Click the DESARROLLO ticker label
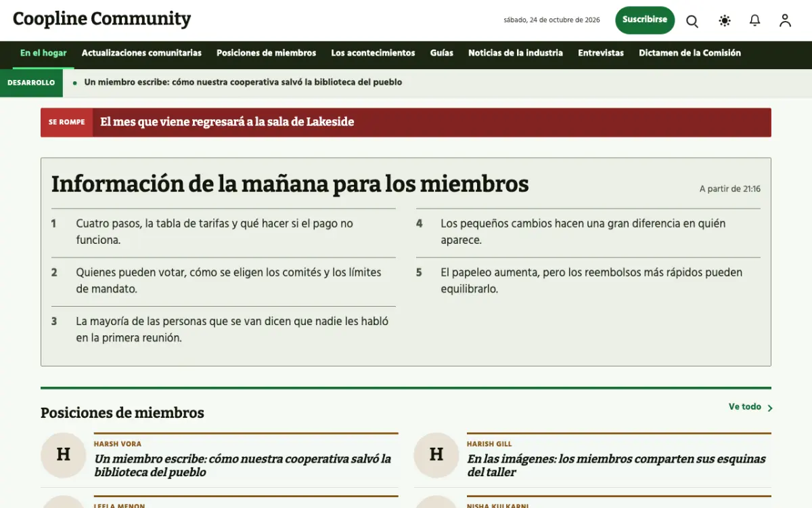The image size is (812, 508). click(x=31, y=83)
